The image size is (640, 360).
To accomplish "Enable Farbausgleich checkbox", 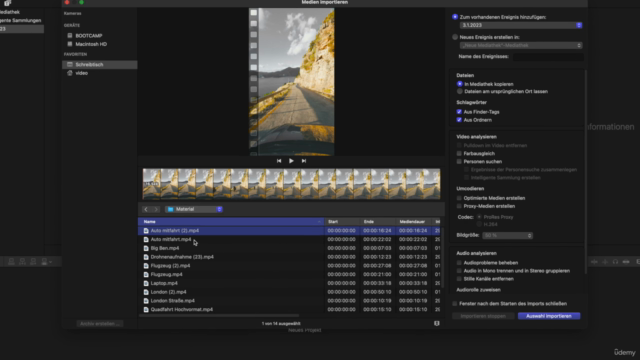I will [459, 153].
